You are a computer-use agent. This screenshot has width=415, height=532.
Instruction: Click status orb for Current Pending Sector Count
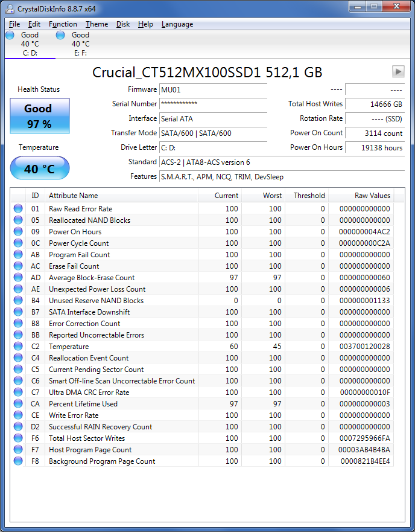point(18,370)
